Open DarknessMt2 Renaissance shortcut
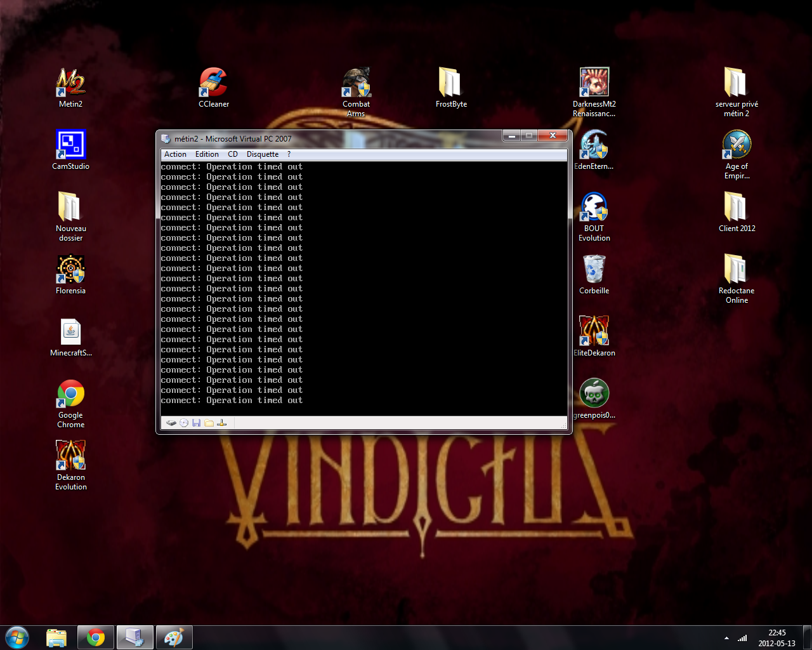Image resolution: width=812 pixels, height=650 pixels. coord(594,92)
